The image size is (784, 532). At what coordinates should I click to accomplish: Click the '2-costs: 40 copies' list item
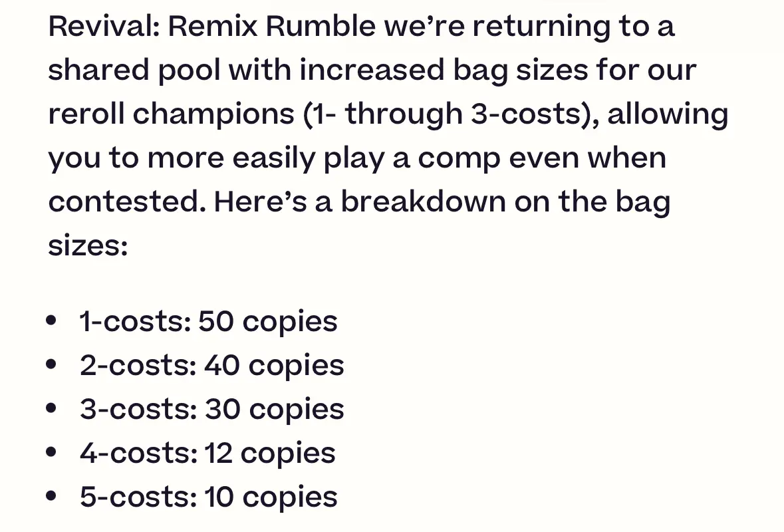tap(212, 366)
